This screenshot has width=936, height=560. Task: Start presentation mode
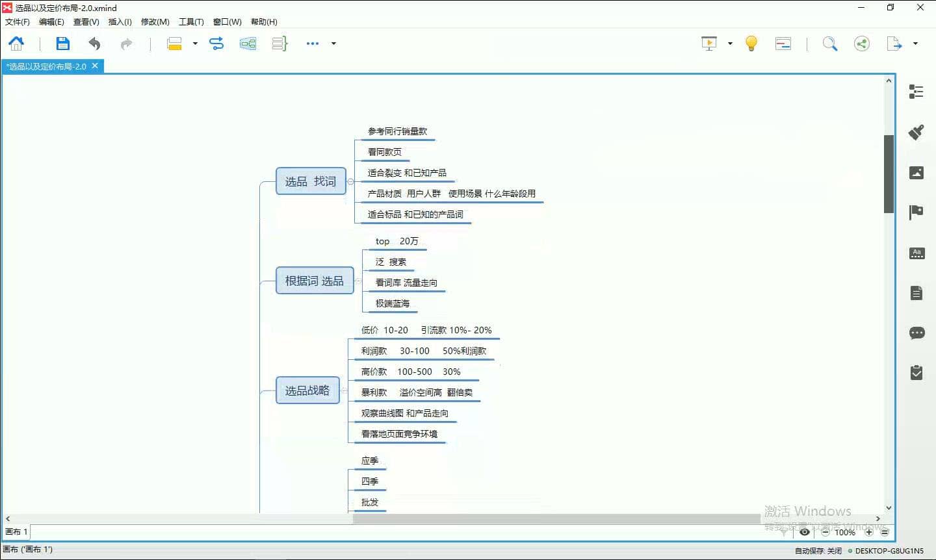click(x=709, y=44)
